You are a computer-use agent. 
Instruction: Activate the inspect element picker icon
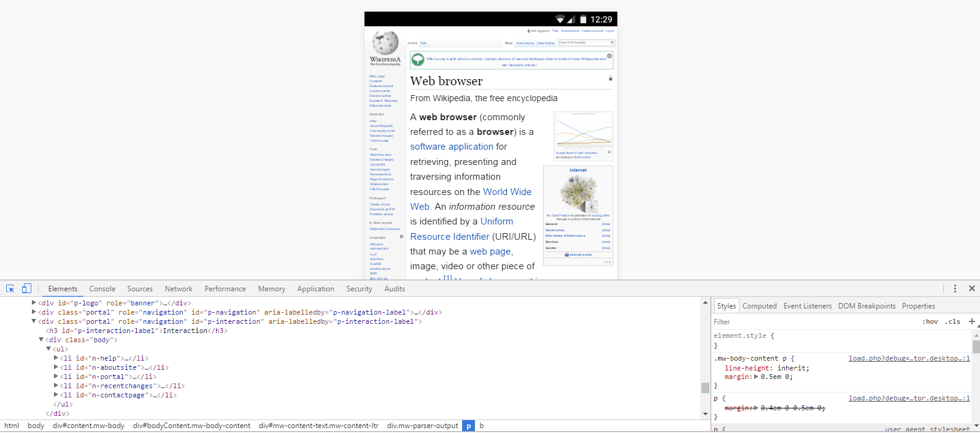10,288
